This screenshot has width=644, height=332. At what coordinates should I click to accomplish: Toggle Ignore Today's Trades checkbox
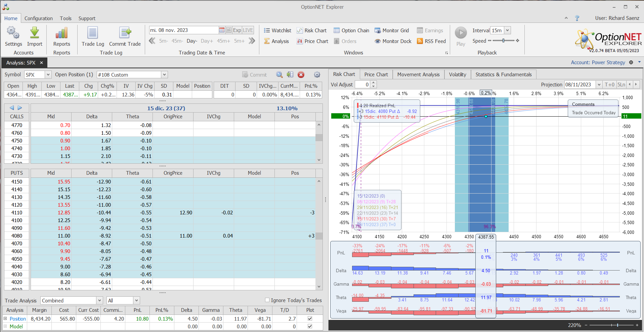click(267, 300)
